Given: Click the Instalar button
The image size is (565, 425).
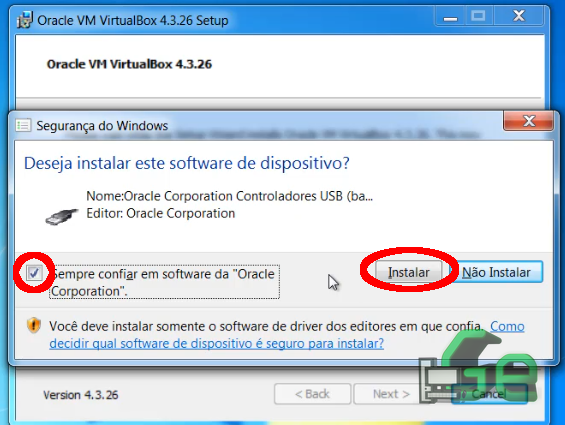Looking at the screenshot, I should 408,272.
